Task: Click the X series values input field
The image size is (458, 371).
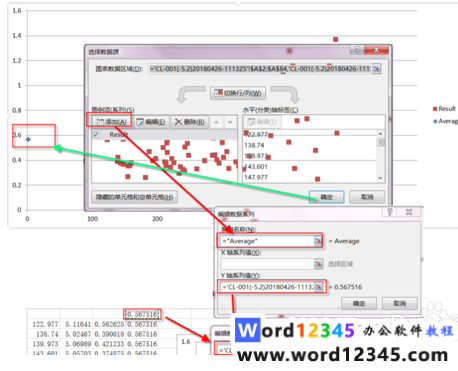Action: [x=267, y=264]
